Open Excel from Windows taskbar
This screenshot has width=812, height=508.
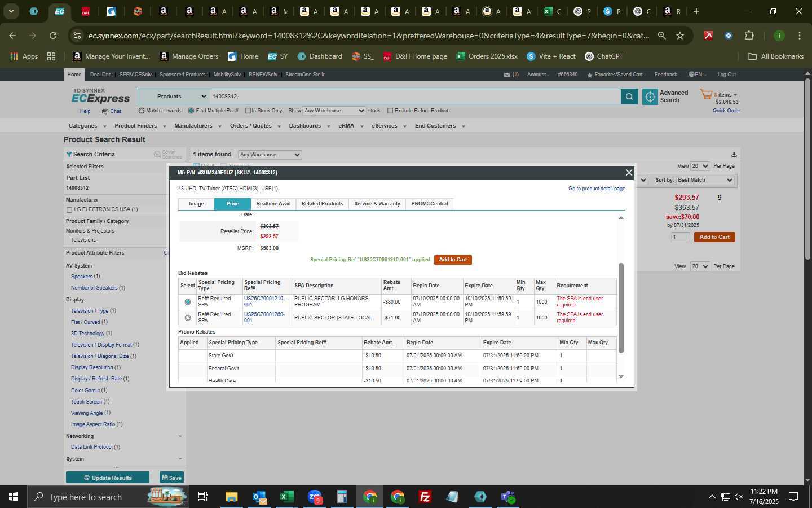tap(287, 497)
